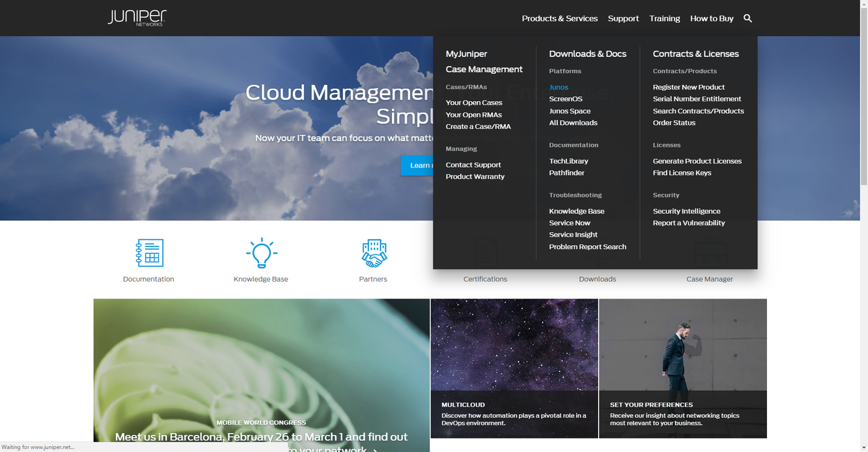Click the Knowledge Base lightbulb icon
Screen dimensions: 868x452
coord(261,253)
